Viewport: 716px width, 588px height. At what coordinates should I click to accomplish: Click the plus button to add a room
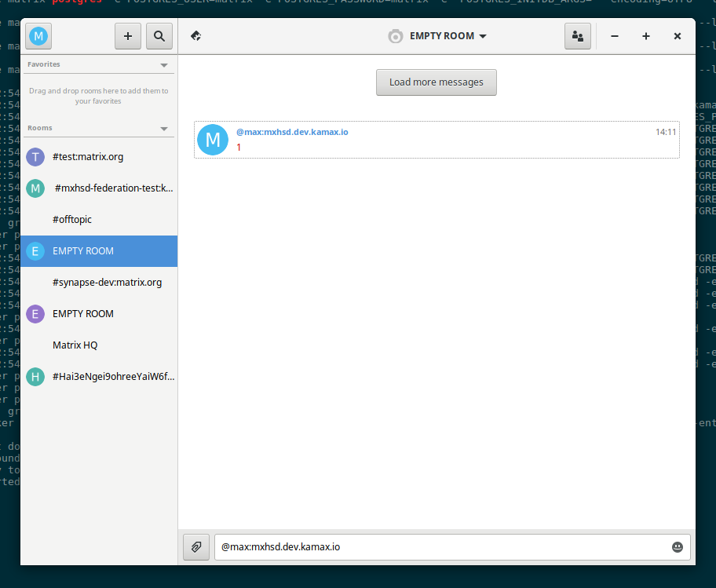128,36
